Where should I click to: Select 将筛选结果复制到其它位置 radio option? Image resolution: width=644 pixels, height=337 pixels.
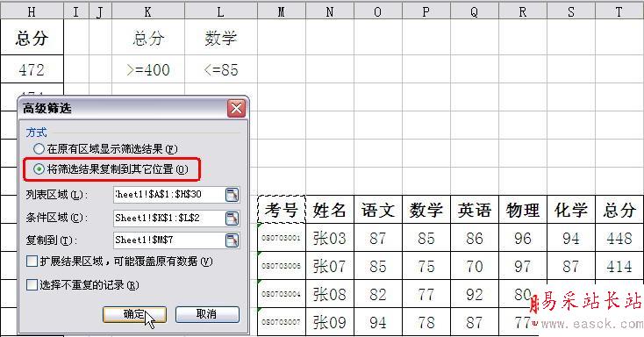tap(39, 168)
